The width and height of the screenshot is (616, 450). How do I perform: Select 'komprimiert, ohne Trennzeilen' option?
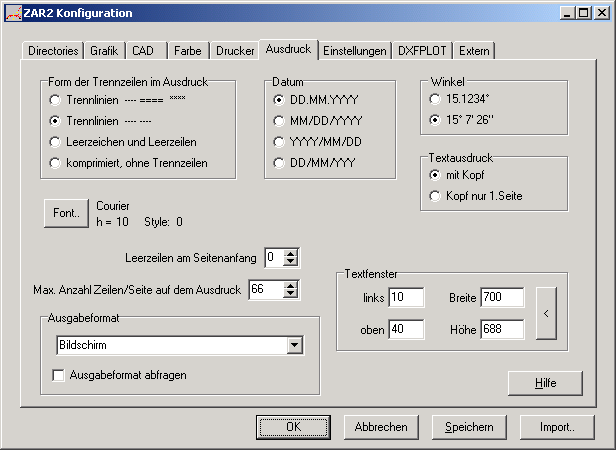(x=55, y=163)
